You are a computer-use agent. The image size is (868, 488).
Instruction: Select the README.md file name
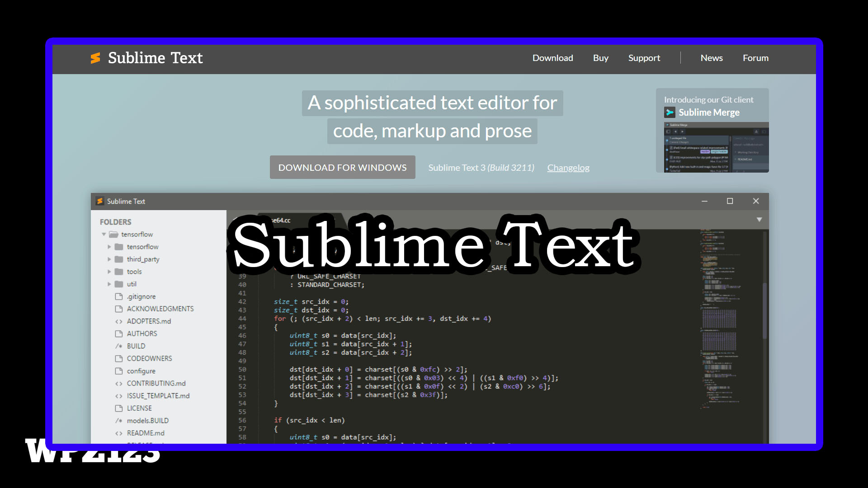coord(146,433)
